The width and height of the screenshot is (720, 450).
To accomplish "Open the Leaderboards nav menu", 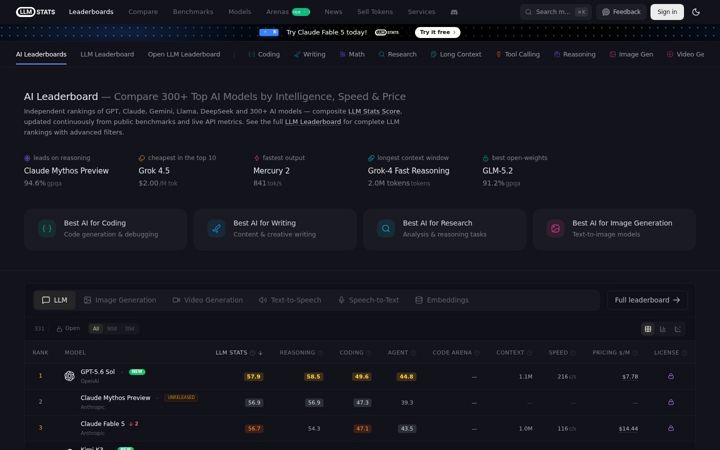I will pos(91,12).
